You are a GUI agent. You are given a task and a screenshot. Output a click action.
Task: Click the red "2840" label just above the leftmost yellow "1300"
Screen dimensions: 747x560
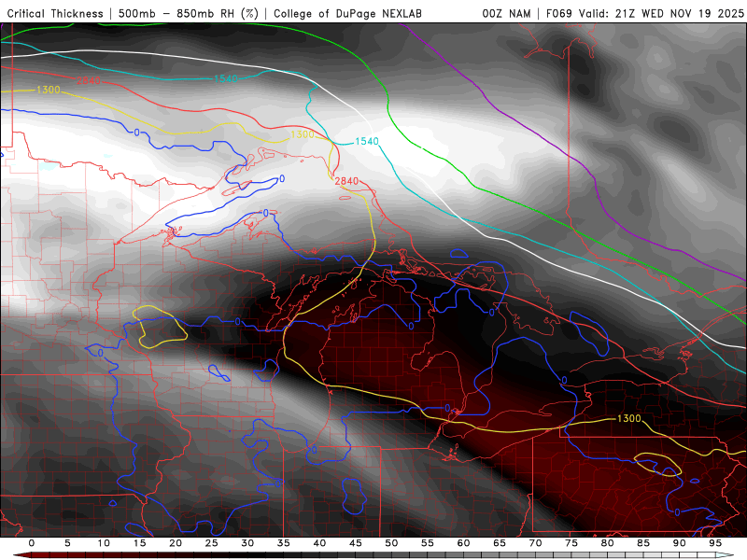click(x=89, y=80)
